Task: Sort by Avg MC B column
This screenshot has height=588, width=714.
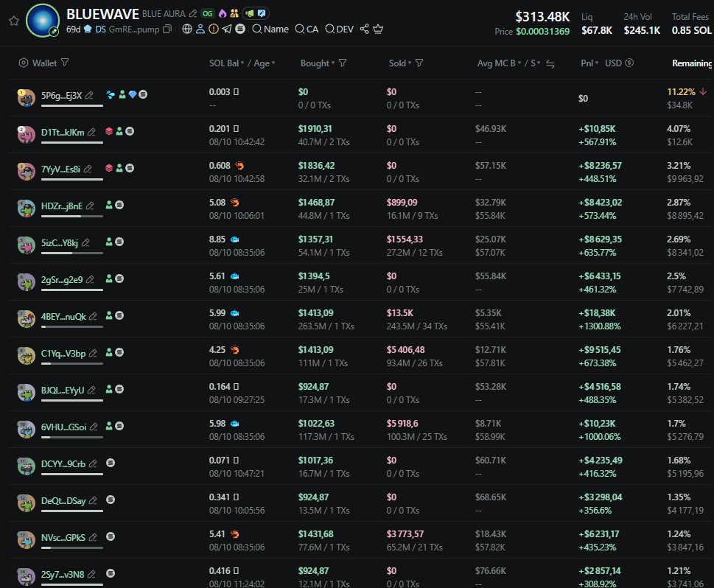Action: click(499, 63)
